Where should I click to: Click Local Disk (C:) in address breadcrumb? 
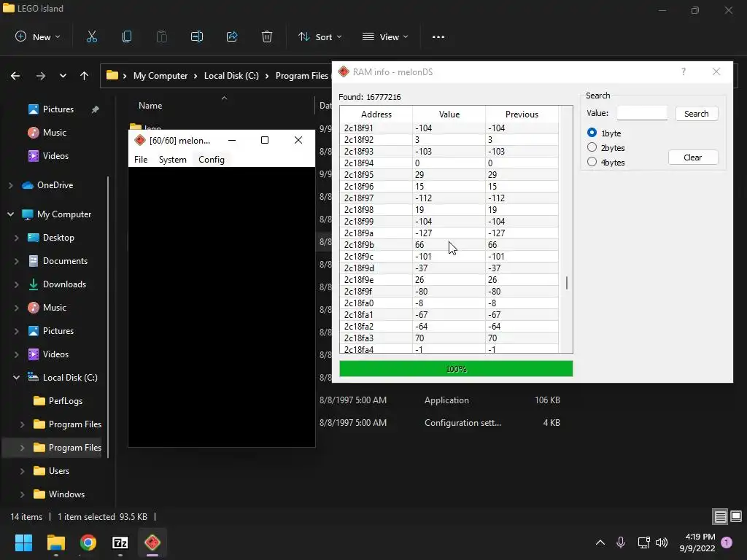(x=231, y=76)
